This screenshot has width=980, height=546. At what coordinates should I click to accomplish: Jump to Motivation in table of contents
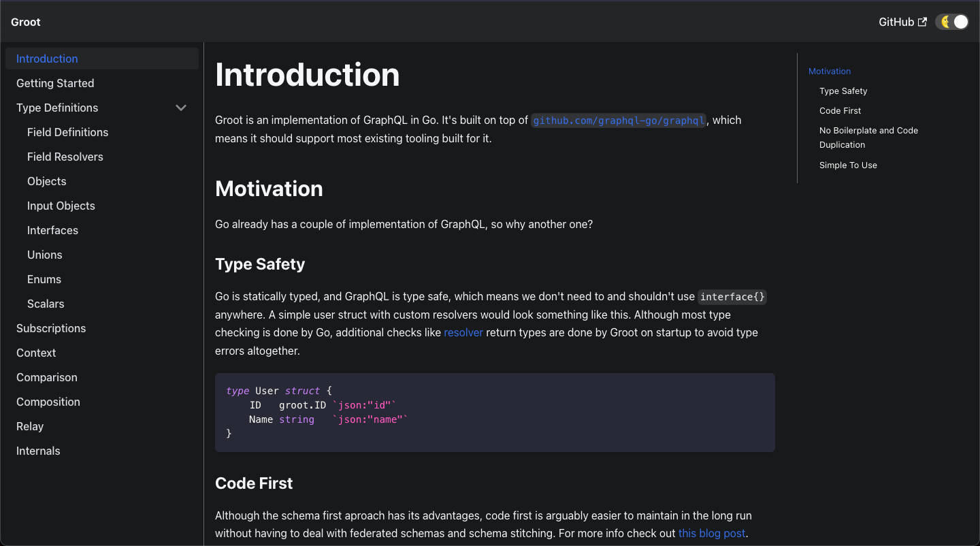830,71
